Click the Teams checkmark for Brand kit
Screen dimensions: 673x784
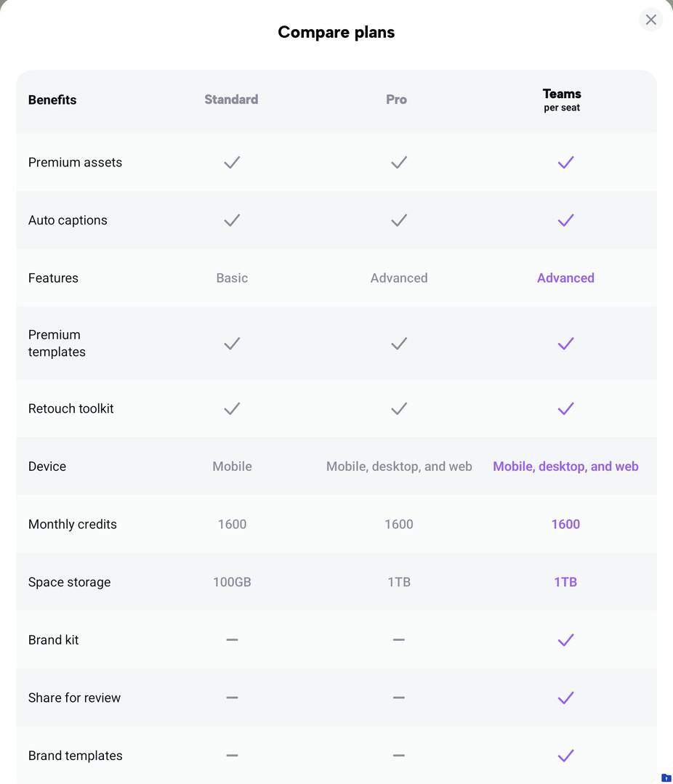tap(565, 640)
